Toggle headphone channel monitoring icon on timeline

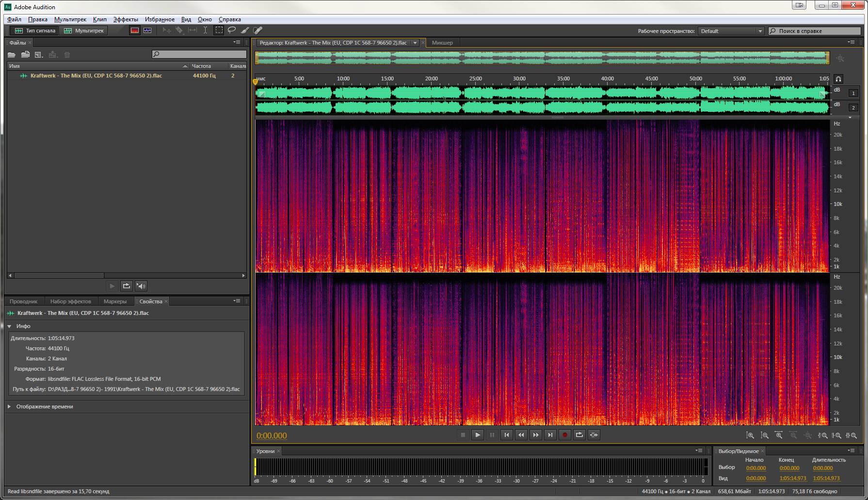pos(838,79)
